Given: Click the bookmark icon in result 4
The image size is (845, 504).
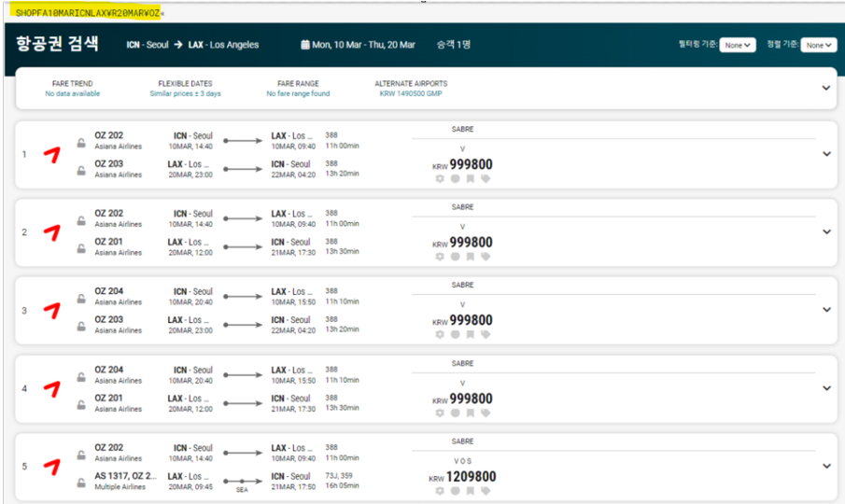Looking at the screenshot, I should (471, 413).
